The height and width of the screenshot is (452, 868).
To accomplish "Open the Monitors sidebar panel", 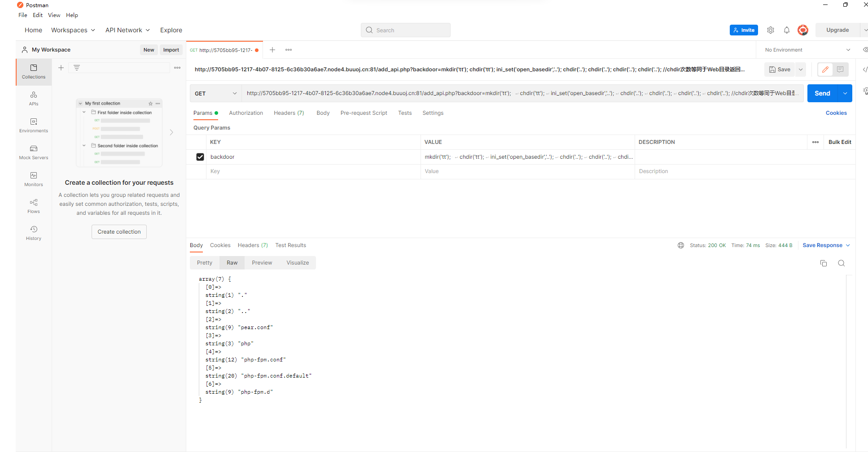I will click(34, 179).
